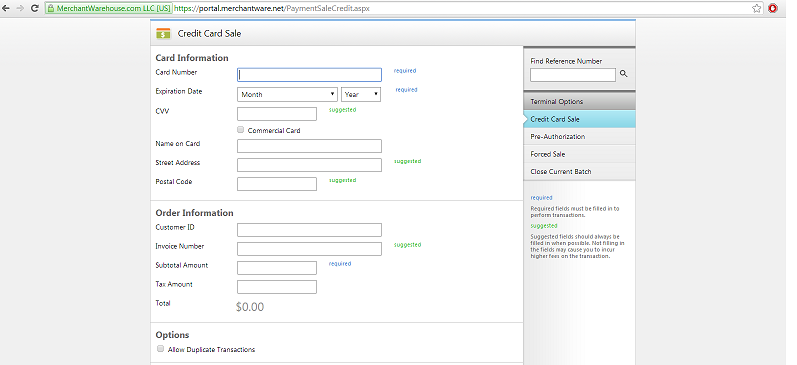Click the Card Number input field
Image resolution: width=797 pixels, height=365 pixels.
point(309,75)
